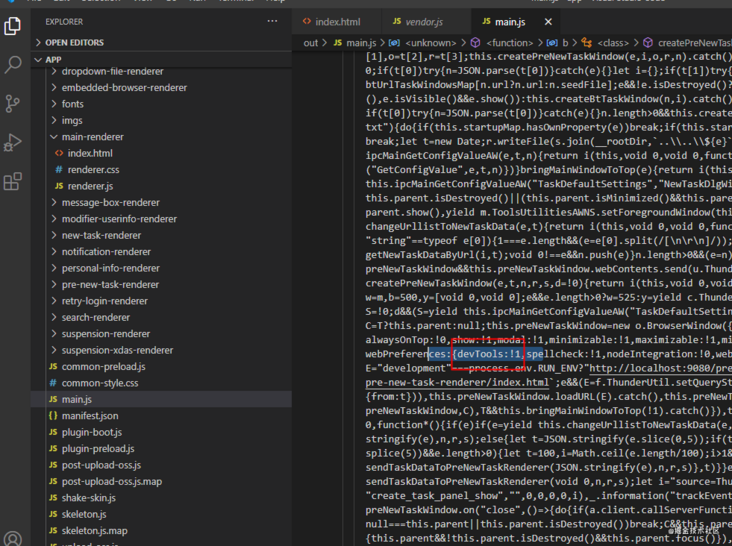Screen dimensions: 732x546
Task: Expand the Open Editors section
Action: pyautogui.click(x=74, y=43)
